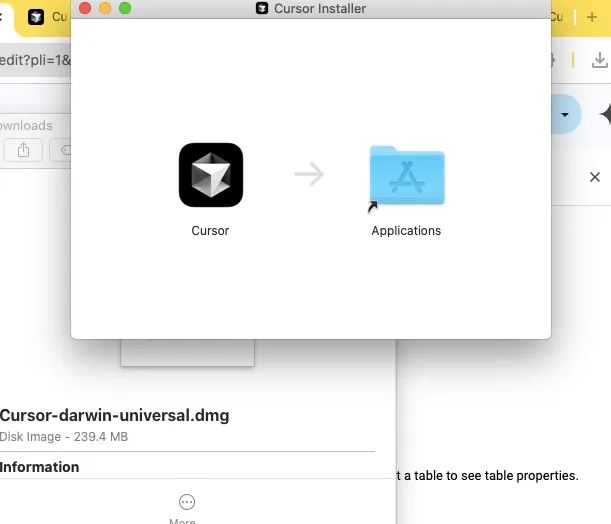The height and width of the screenshot is (524, 611).
Task: Select the Cursor app icon in installer
Action: tap(211, 175)
